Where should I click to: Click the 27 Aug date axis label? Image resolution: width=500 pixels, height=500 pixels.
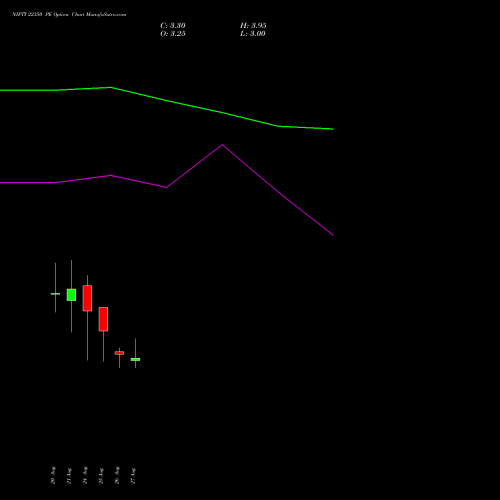point(133,475)
